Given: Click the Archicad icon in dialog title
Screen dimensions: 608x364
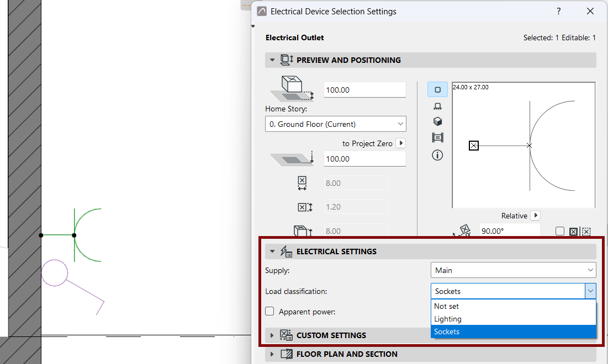Looking at the screenshot, I should click(262, 11).
